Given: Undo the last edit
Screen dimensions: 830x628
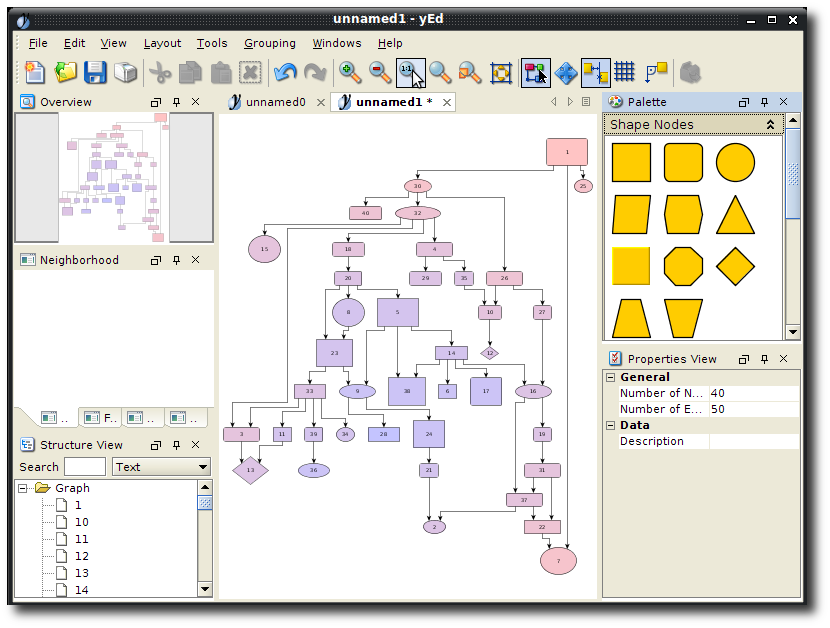Looking at the screenshot, I should [285, 72].
